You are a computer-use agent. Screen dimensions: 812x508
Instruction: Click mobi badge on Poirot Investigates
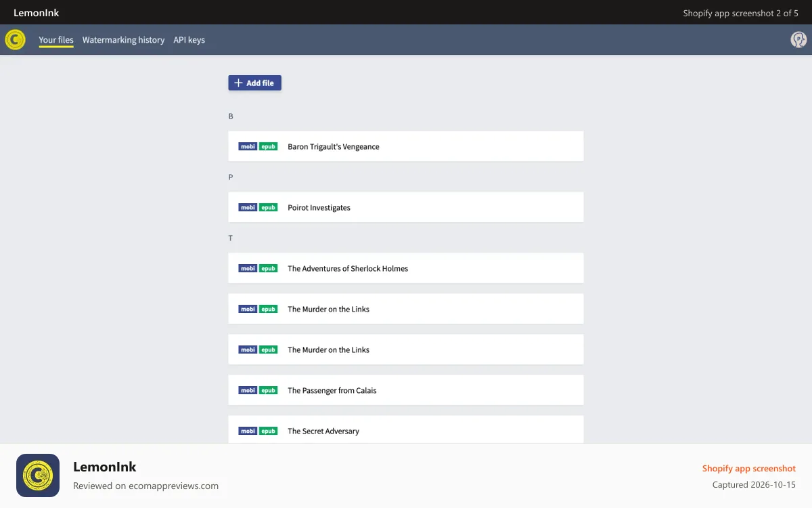pyautogui.click(x=248, y=207)
